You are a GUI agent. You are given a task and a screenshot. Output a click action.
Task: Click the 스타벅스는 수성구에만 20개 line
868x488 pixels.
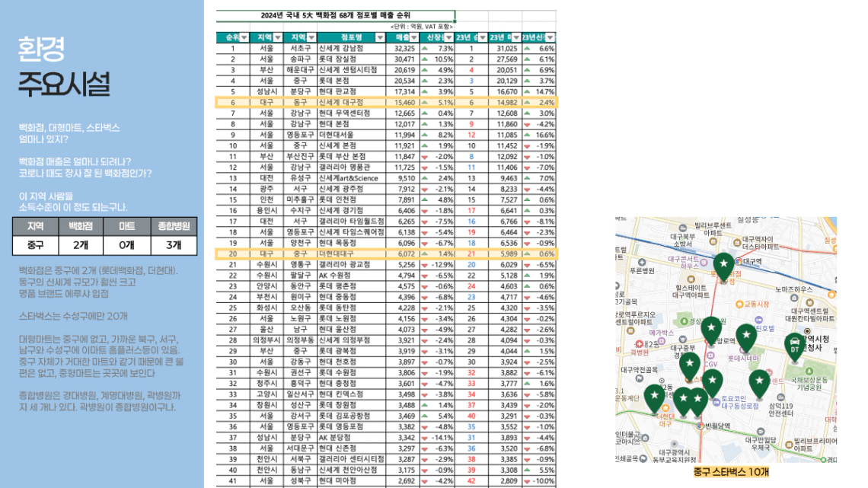point(73,316)
